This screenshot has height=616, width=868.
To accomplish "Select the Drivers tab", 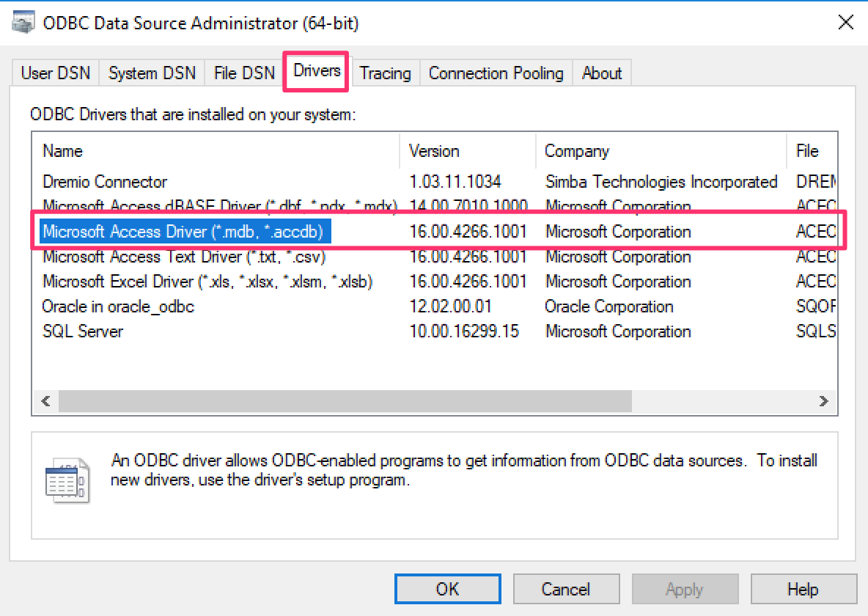I will point(316,71).
